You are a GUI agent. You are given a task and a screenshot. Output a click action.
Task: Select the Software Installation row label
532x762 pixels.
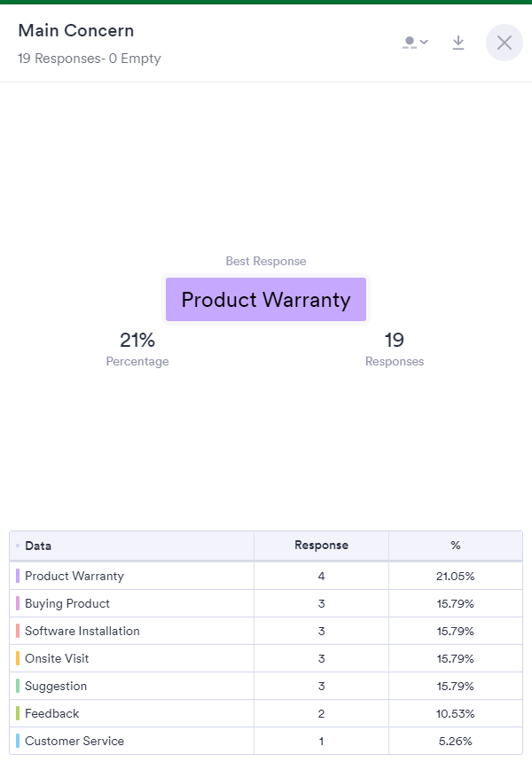pyautogui.click(x=82, y=631)
